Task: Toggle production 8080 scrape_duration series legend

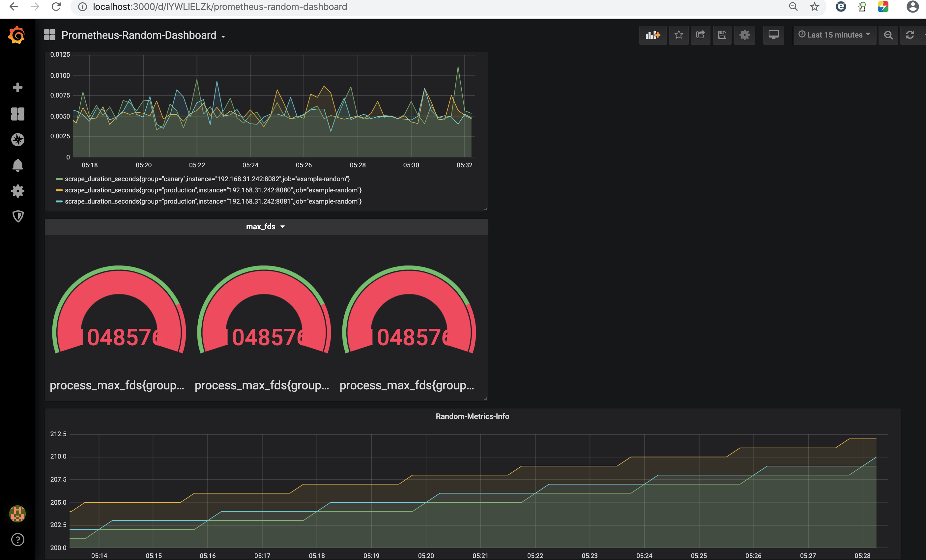Action: coord(213,190)
